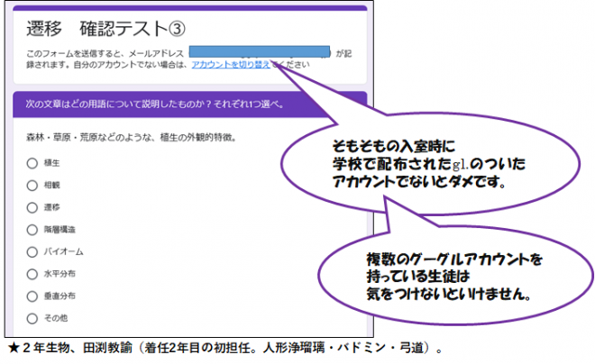Pick the 遷移 radio option

[x=32, y=207]
